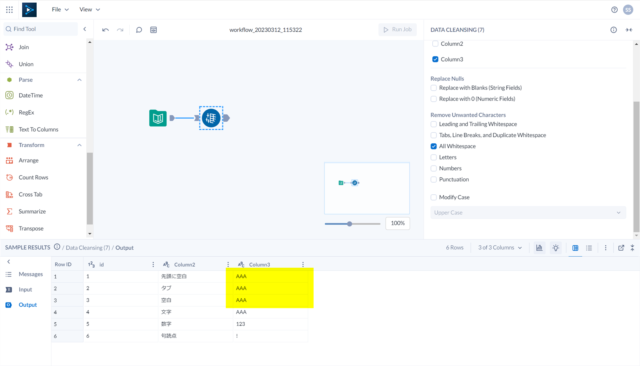Open results more options vertical dots
Image resolution: width=640 pixels, height=366 pixels.
(606, 248)
